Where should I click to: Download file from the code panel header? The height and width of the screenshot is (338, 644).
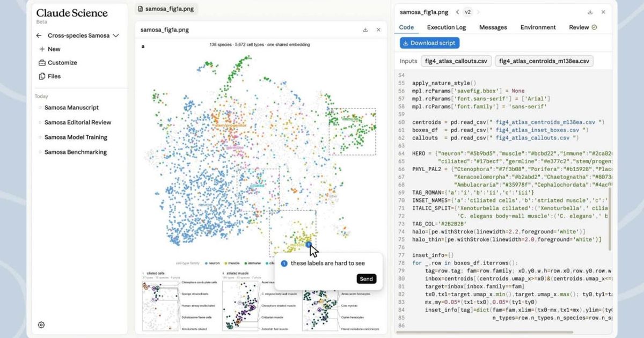590,12
